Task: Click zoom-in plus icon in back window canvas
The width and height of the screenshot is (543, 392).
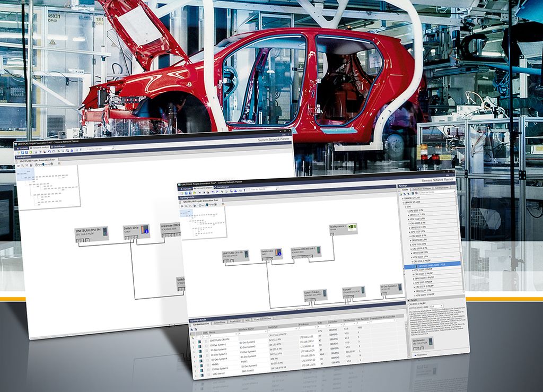Action: click(52, 164)
